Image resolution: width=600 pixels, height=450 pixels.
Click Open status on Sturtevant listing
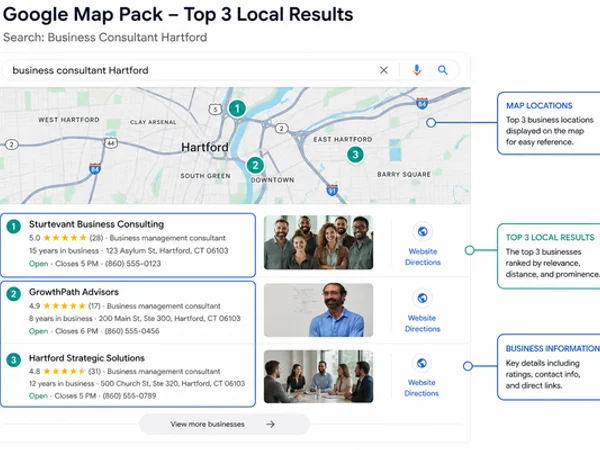pyautogui.click(x=39, y=264)
